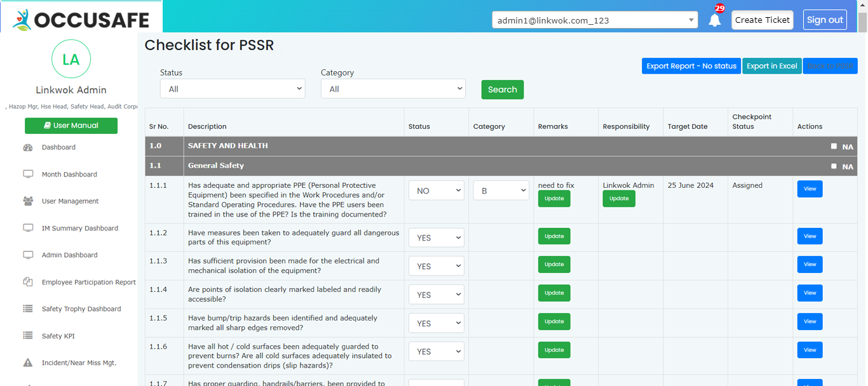Screen dimensions: 868x386
Task: Open the Status filter dropdown
Action: tap(233, 89)
